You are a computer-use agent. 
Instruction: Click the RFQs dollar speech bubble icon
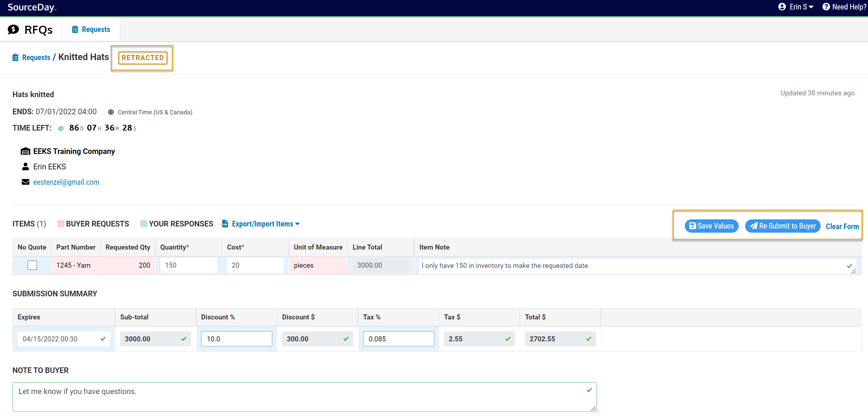coord(14,29)
